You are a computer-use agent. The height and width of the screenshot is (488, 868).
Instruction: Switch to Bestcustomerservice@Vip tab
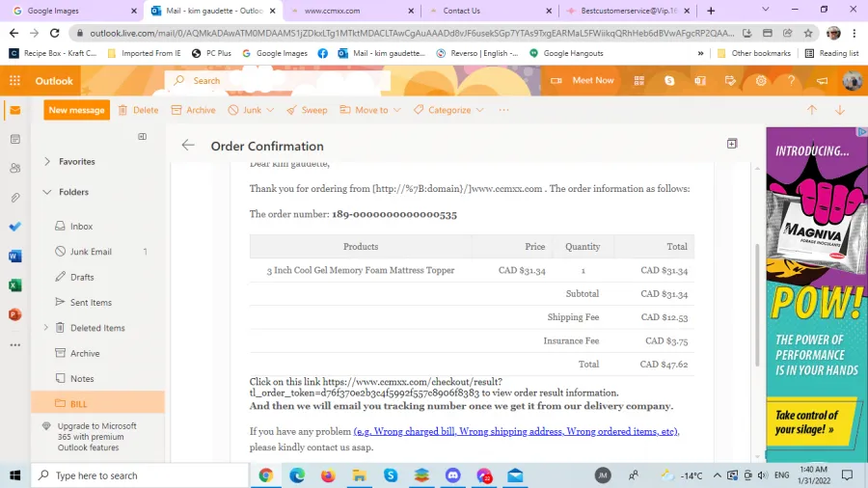click(628, 11)
